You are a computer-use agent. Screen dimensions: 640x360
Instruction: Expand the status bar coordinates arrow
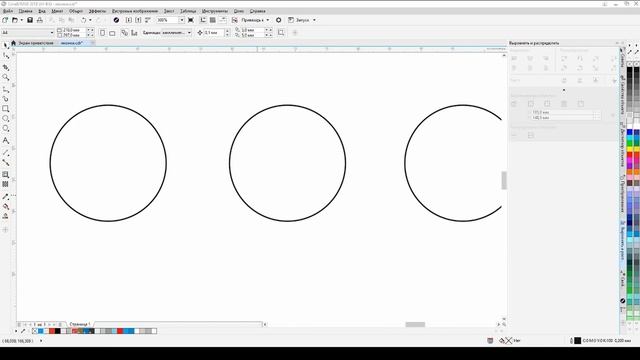click(41, 341)
